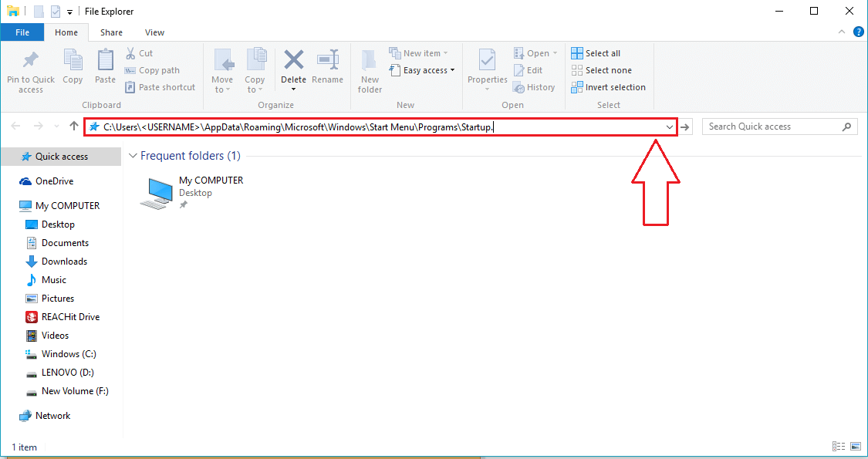Open the File menu tab
Screen dimensions: 868x459
click(x=22, y=32)
